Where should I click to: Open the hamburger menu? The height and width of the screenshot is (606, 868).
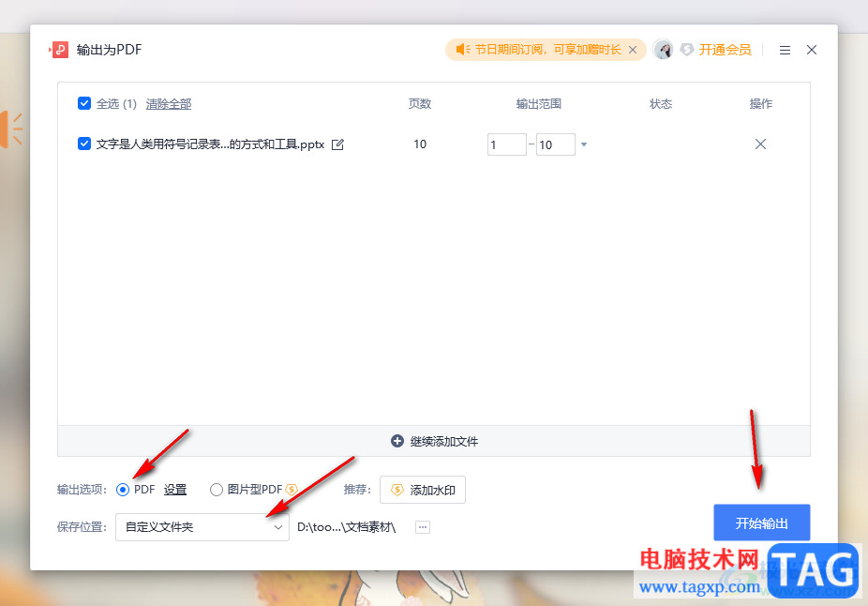point(785,51)
